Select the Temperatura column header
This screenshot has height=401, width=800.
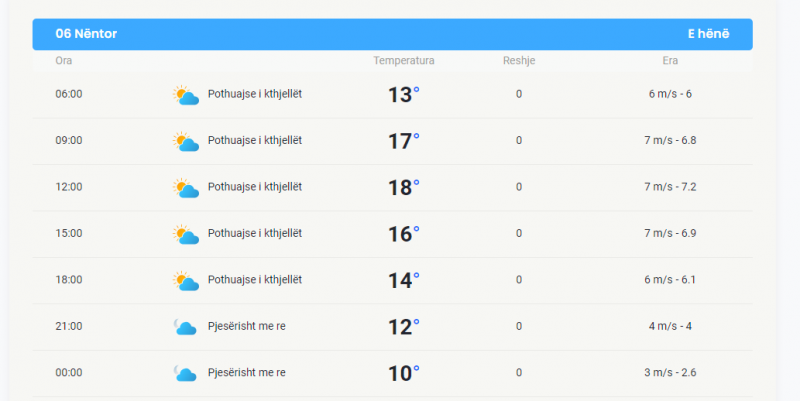(404, 61)
